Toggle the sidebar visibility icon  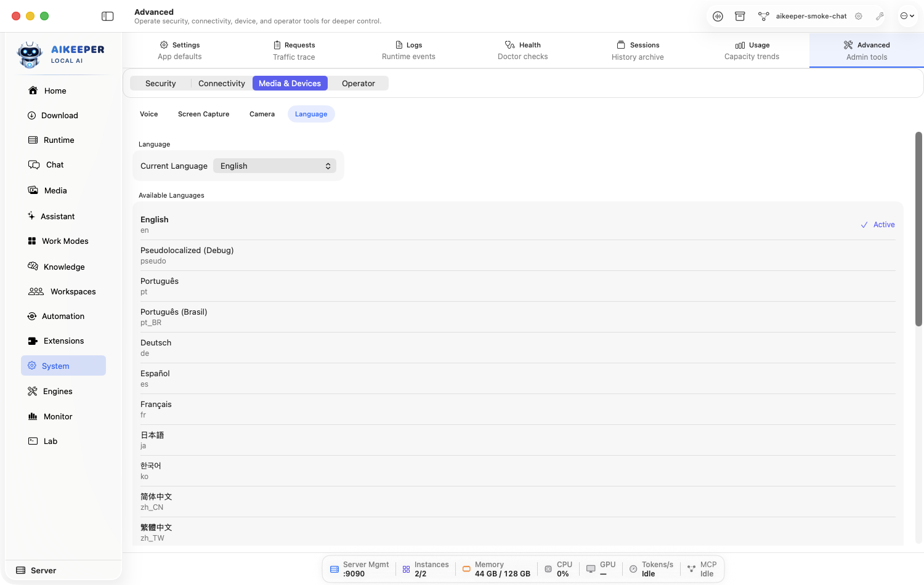click(x=108, y=16)
